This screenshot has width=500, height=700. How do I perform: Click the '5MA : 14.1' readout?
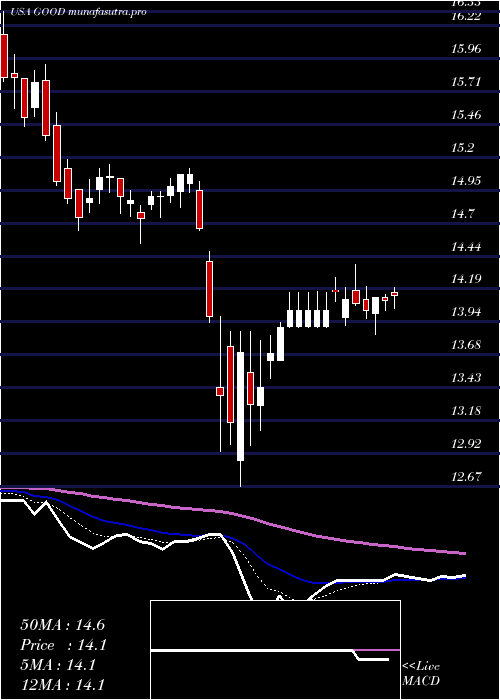coord(58,665)
